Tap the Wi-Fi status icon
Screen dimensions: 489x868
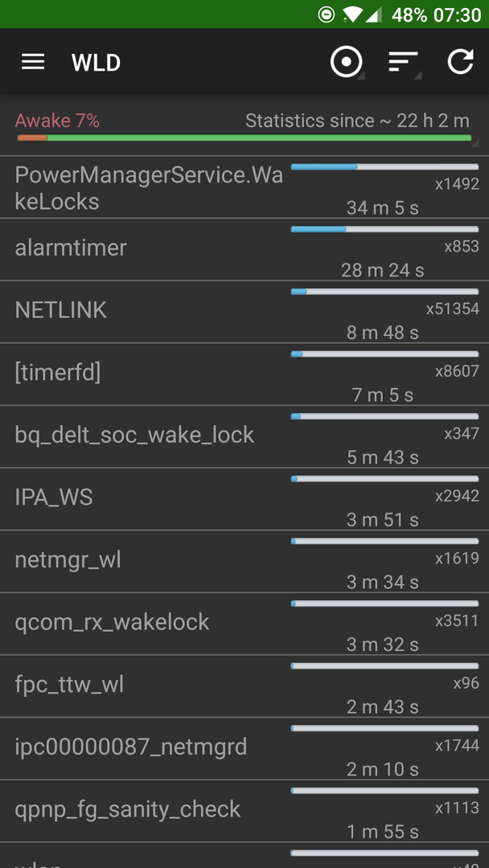351,14
